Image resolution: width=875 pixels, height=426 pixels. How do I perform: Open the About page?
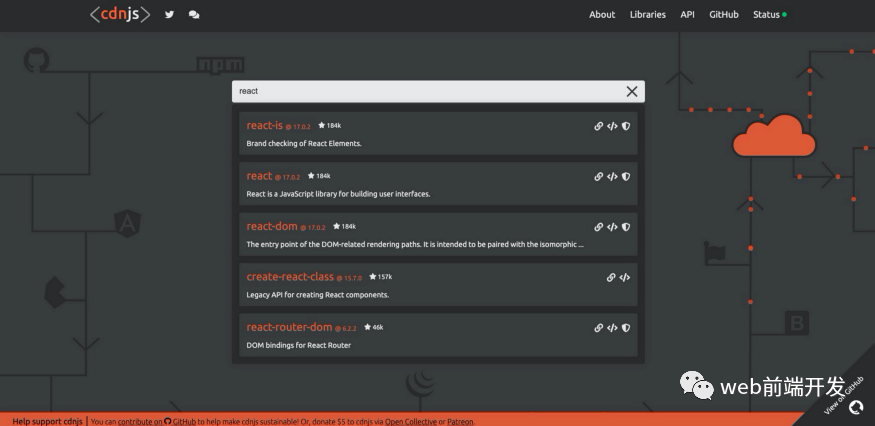[602, 15]
